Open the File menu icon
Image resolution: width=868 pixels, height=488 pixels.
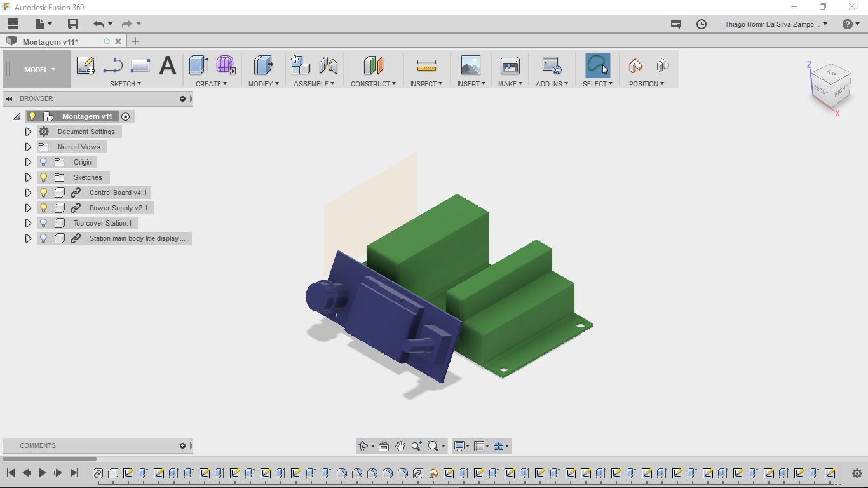point(40,24)
